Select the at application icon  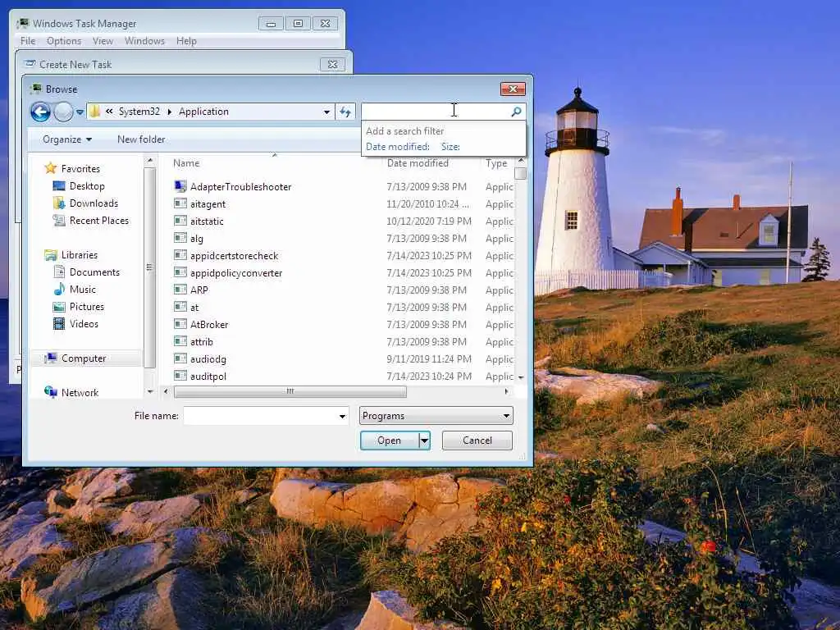coord(180,307)
